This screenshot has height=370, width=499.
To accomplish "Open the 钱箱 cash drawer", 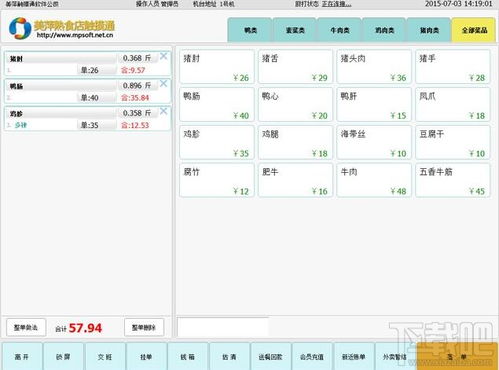I will click(x=188, y=356).
